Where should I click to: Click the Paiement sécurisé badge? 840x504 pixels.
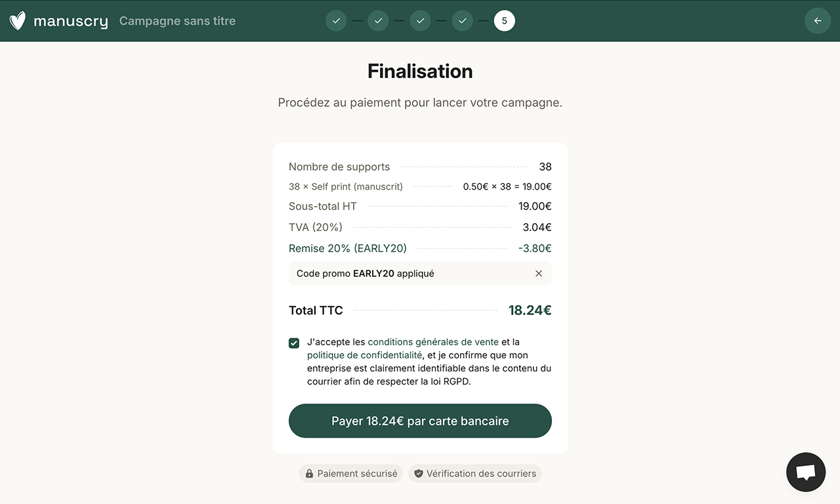350,473
